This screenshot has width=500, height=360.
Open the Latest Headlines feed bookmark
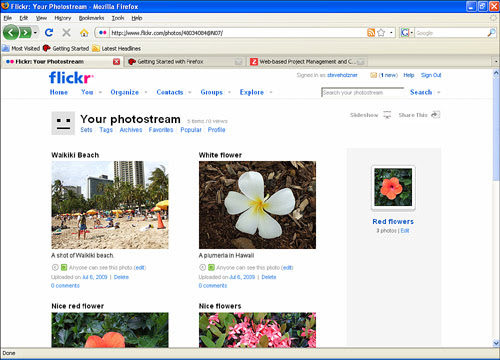pos(116,48)
